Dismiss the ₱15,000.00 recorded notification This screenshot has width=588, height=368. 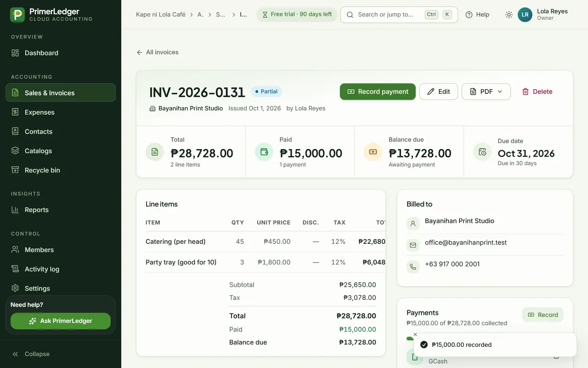click(415, 334)
